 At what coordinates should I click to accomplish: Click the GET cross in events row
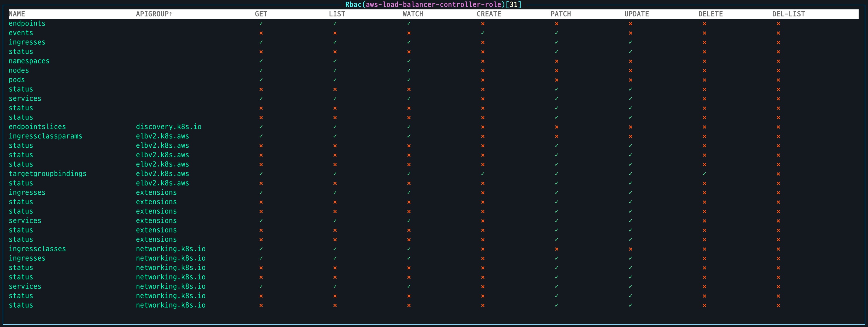[261, 33]
